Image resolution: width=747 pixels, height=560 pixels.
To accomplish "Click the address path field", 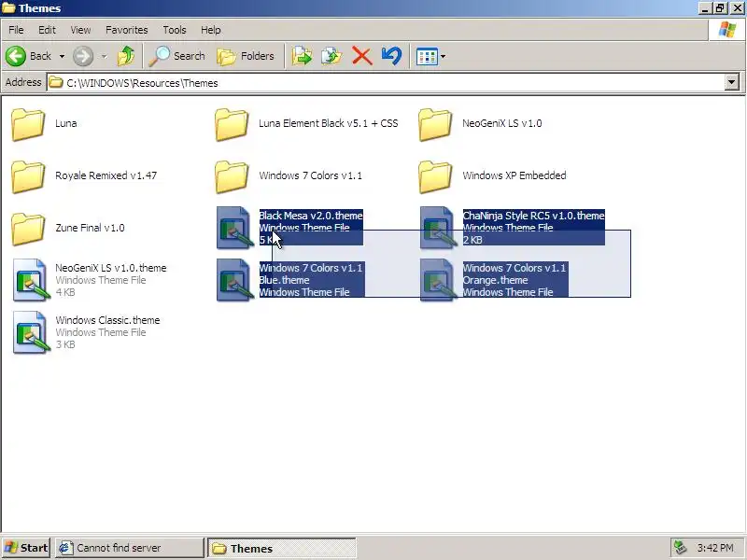I will point(386,83).
